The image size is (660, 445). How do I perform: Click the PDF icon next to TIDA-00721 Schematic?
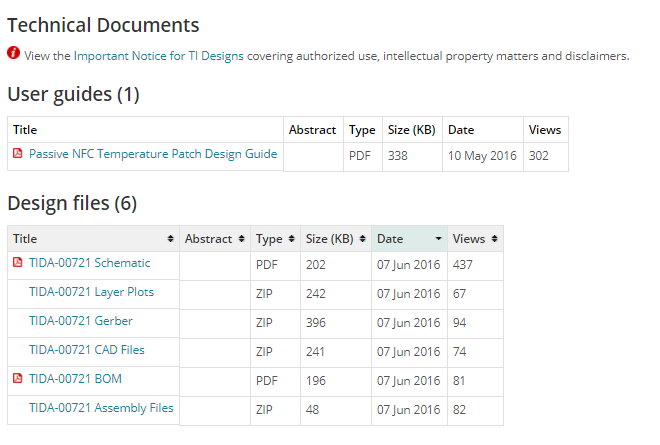[x=18, y=262]
